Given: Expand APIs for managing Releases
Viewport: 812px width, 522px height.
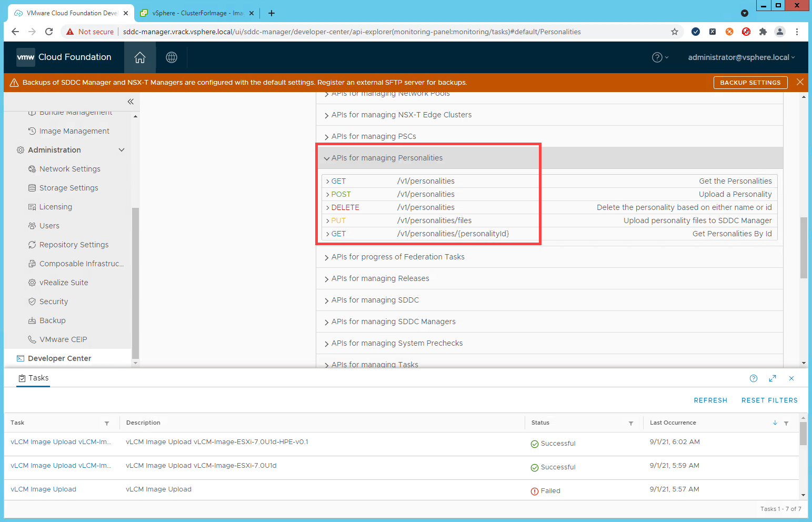Looking at the screenshot, I should (x=549, y=278).
